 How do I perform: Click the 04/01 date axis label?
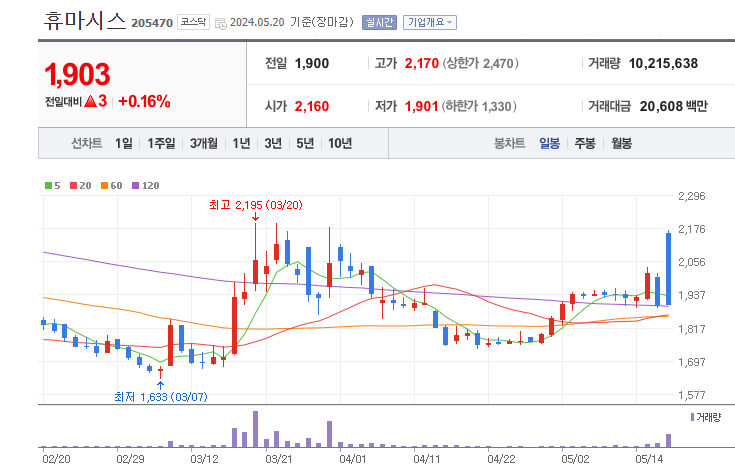click(x=352, y=459)
